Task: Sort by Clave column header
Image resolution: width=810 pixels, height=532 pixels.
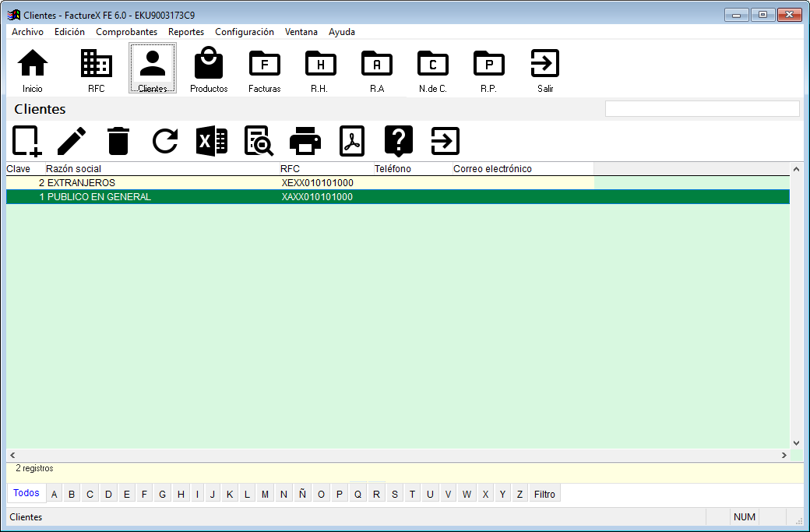Action: point(25,169)
